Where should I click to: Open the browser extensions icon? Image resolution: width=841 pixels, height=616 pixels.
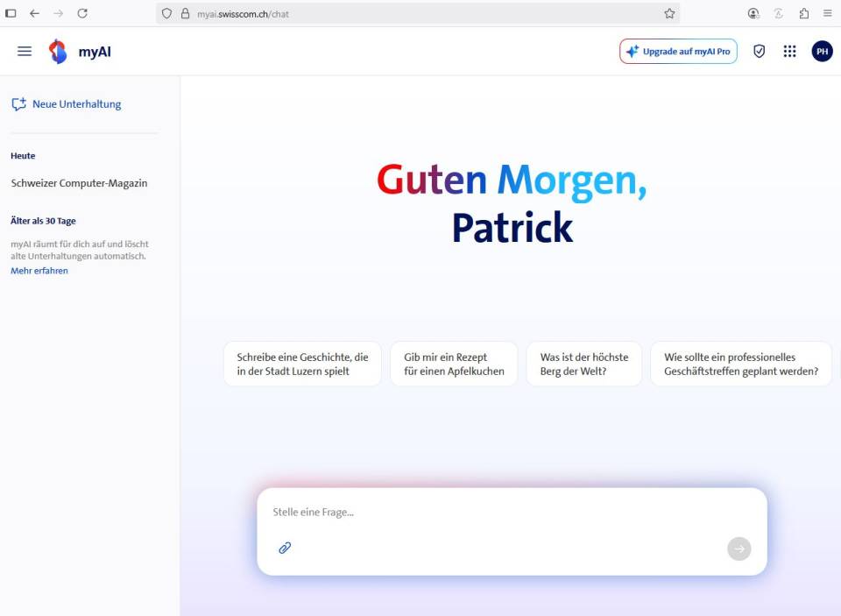[x=803, y=13]
